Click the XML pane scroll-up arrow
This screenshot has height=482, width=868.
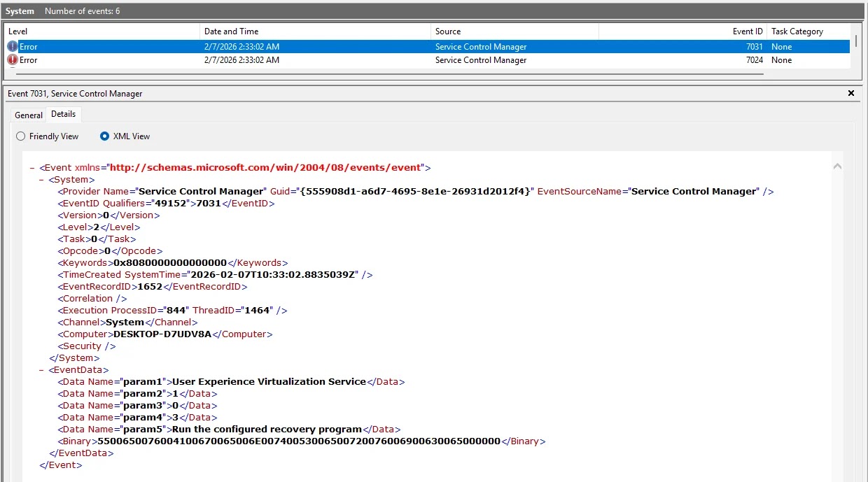coord(837,167)
